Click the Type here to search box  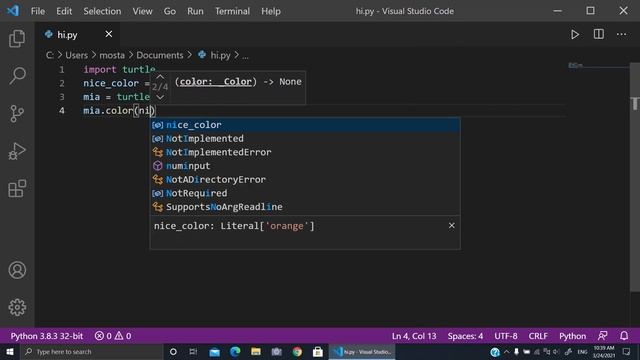pos(92,352)
